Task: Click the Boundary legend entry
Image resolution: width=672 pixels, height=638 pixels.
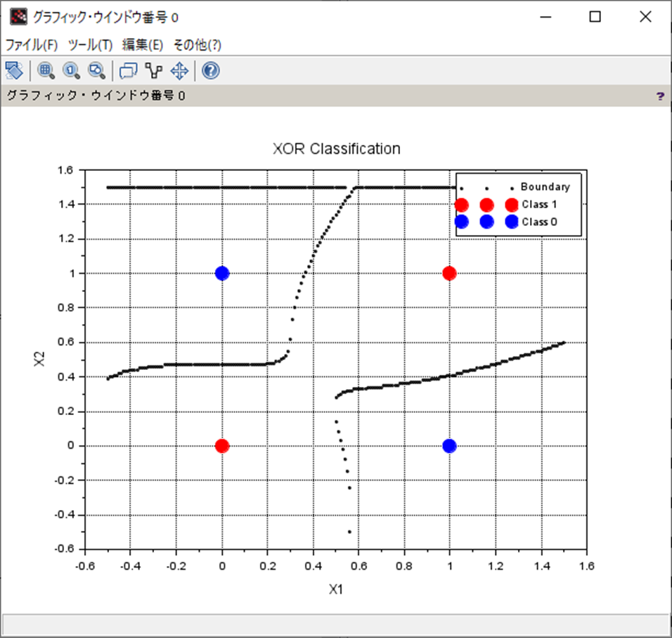Action: pyautogui.click(x=545, y=186)
